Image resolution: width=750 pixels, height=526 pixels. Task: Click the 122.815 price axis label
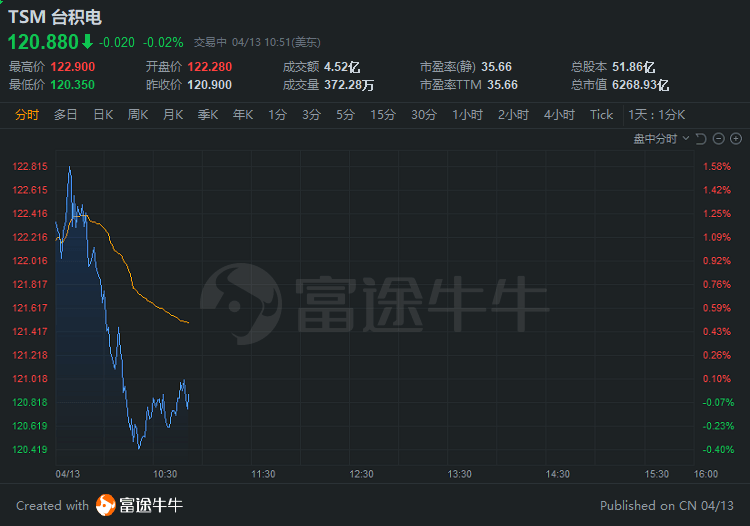(30, 166)
